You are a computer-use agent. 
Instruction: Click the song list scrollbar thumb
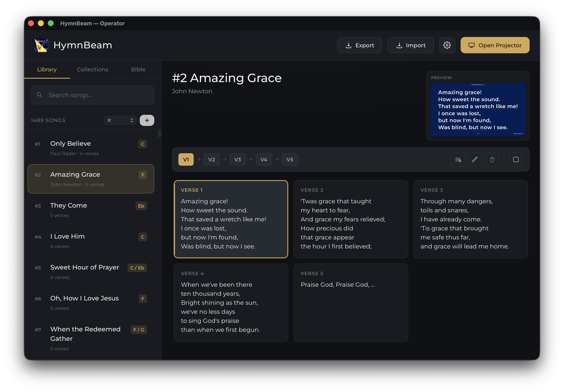(159, 133)
